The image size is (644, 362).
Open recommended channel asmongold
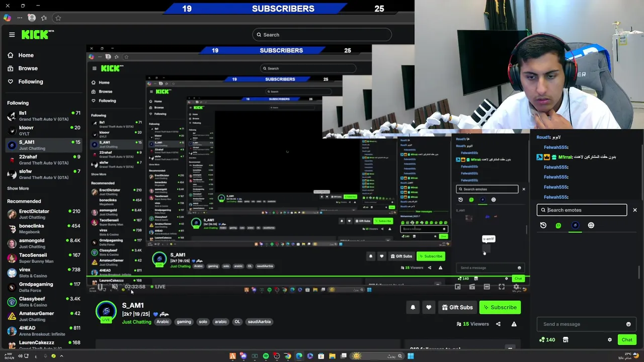[43, 243]
